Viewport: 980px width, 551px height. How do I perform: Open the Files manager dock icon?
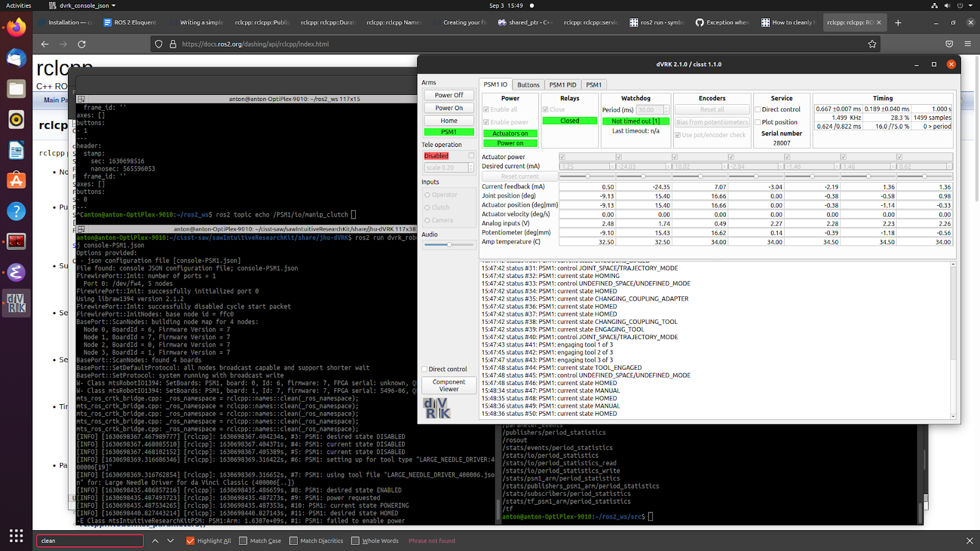click(x=17, y=89)
